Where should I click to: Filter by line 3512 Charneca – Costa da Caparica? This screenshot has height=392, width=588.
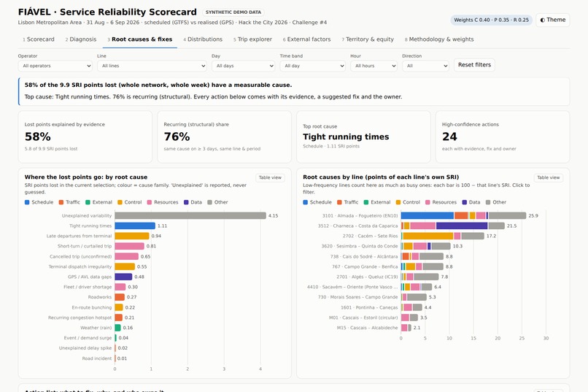point(452,226)
